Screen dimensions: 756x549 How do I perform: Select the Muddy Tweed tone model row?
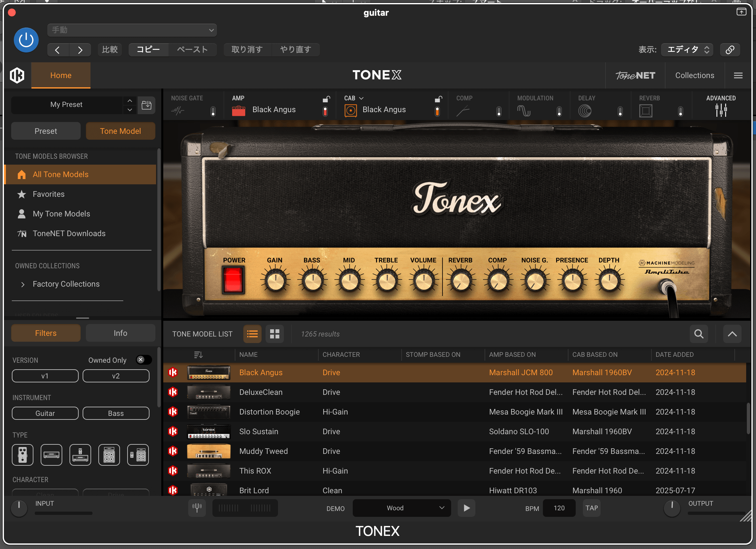(263, 451)
